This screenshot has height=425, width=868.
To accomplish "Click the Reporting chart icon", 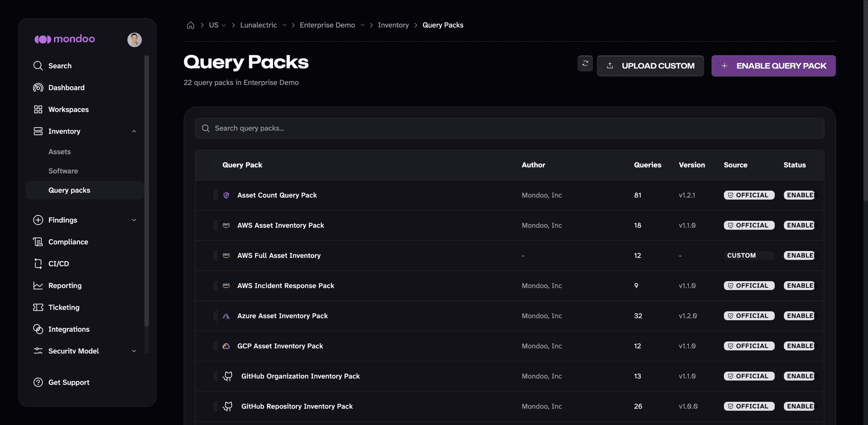I will 38,285.
